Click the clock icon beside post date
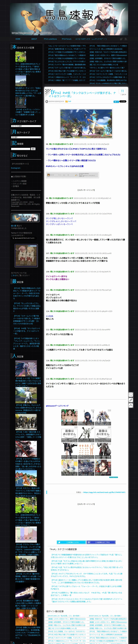The height and width of the screenshot is (644, 138). point(47,102)
